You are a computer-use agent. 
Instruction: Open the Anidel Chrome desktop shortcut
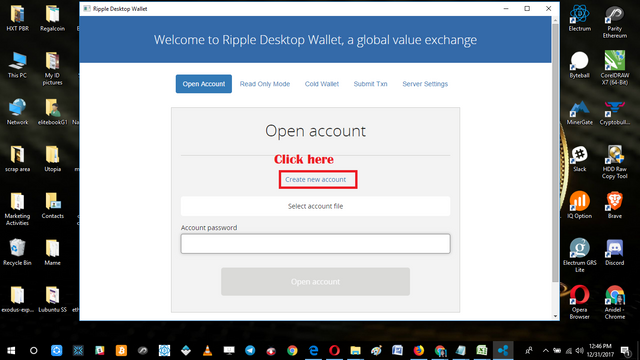tap(615, 302)
